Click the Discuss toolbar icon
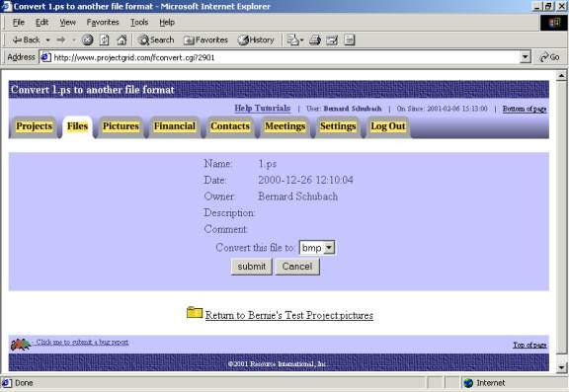This screenshot has height=392, width=569. point(350,39)
